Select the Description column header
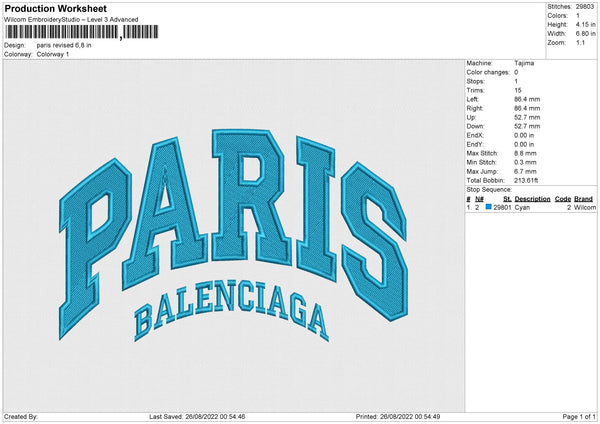Screen dimensions: 600x424 point(532,199)
